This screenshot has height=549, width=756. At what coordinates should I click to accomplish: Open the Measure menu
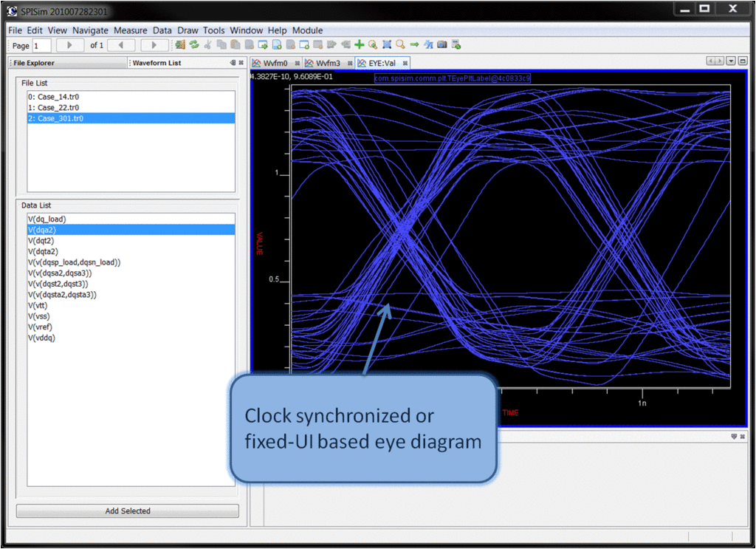coord(131,30)
